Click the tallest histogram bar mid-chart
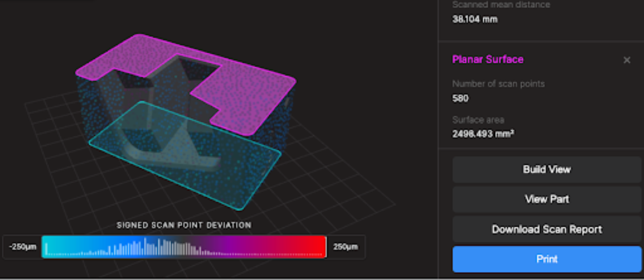 [x=145, y=246]
